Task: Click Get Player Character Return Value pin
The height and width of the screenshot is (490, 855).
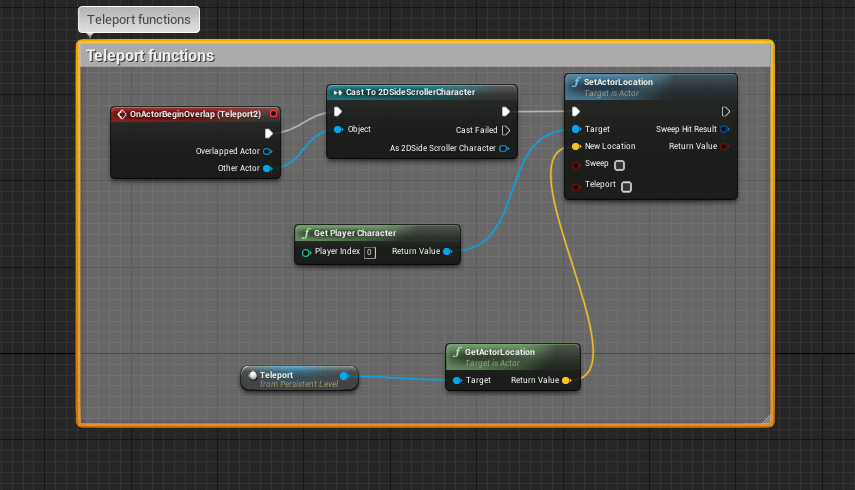Action: (x=447, y=252)
